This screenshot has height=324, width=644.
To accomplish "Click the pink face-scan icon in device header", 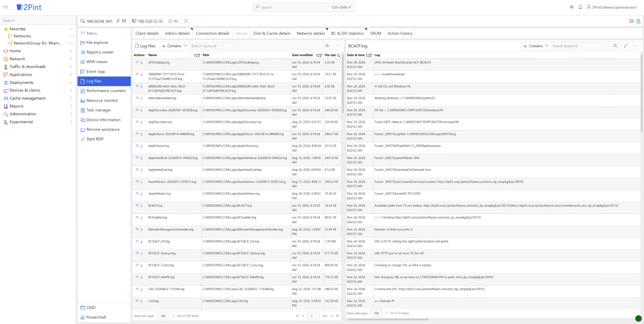I will 186,21.
